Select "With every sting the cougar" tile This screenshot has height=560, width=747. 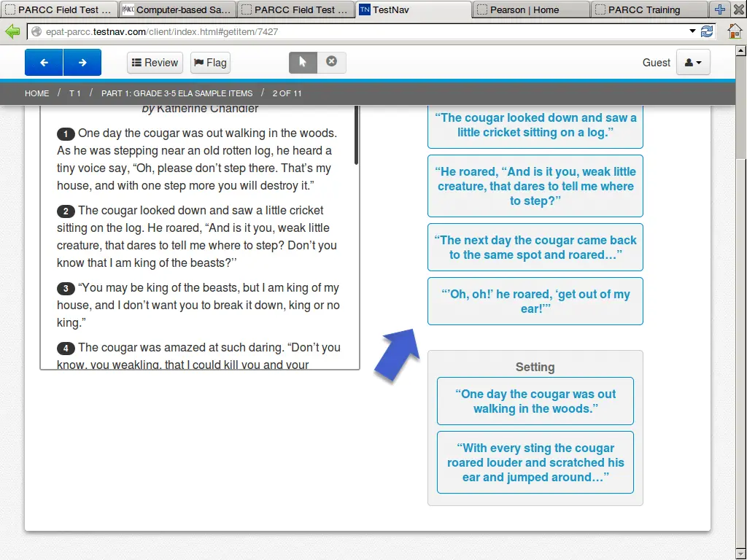(x=535, y=462)
